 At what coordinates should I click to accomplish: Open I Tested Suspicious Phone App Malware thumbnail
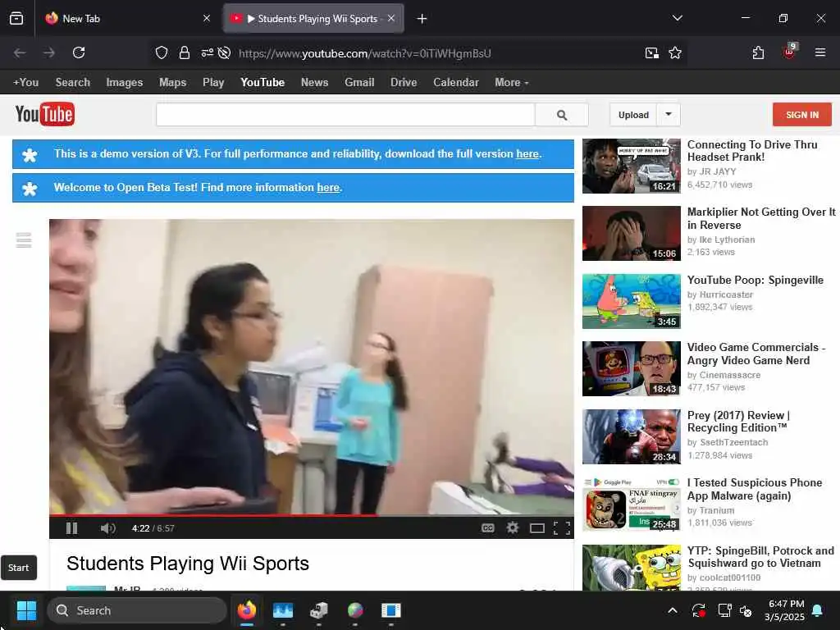coord(632,504)
